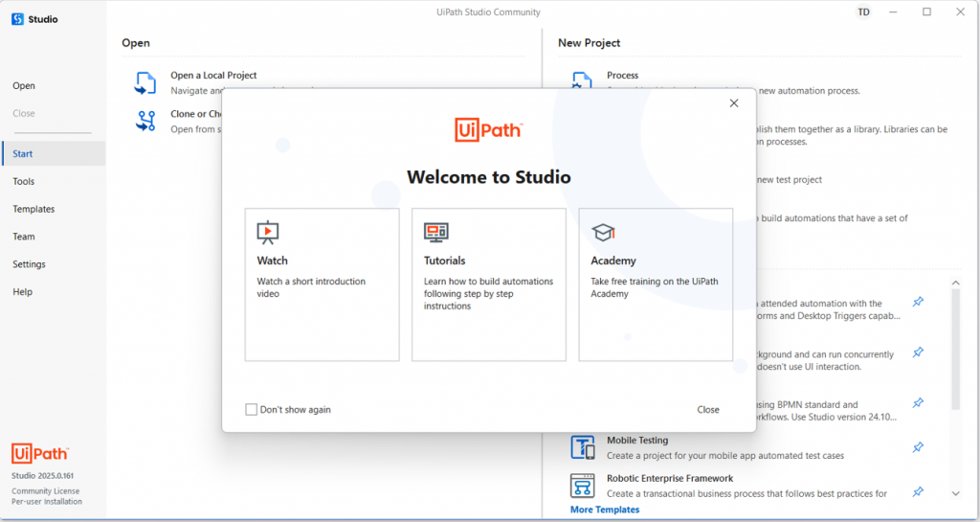The height and width of the screenshot is (522, 980).
Task: Click the Community License text
Action: (x=46, y=491)
